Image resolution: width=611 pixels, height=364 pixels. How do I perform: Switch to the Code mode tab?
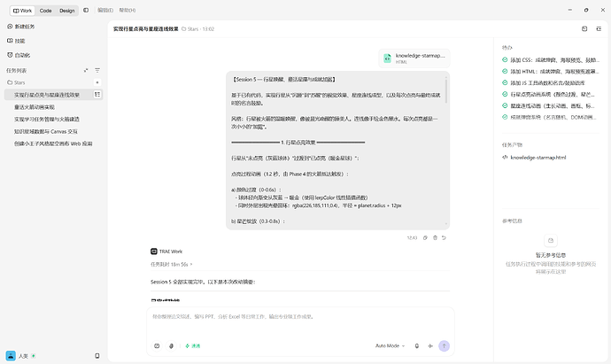45,11
